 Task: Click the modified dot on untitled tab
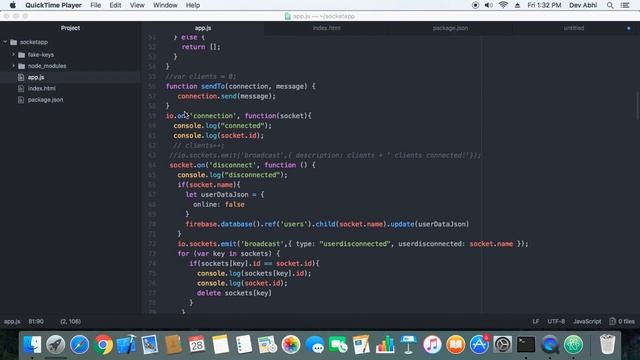(x=629, y=28)
